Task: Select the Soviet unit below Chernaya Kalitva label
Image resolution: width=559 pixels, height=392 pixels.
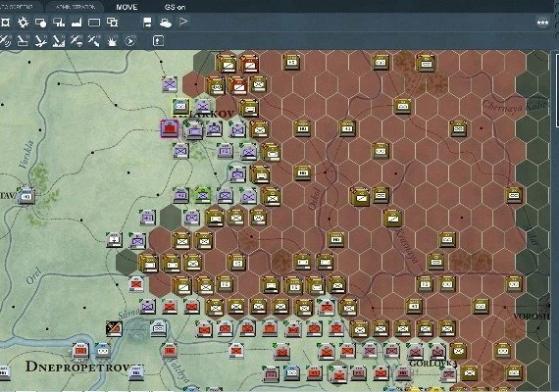Action: (x=458, y=128)
